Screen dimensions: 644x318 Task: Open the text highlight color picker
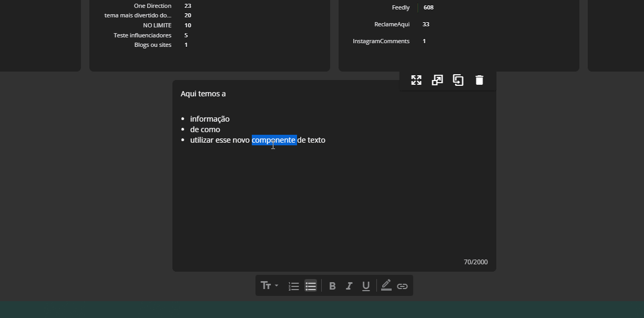pos(386,285)
